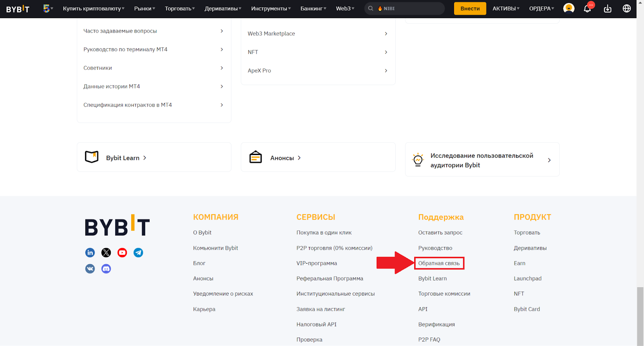Image resolution: width=644 pixels, height=346 pixels.
Task: Open the Web3 Marketplace row
Action: click(318, 33)
